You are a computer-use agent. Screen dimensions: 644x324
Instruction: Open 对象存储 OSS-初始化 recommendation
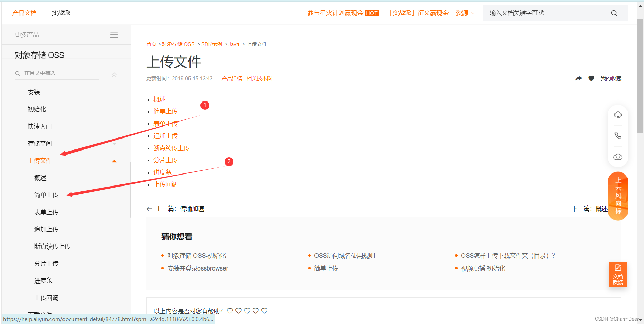197,256
